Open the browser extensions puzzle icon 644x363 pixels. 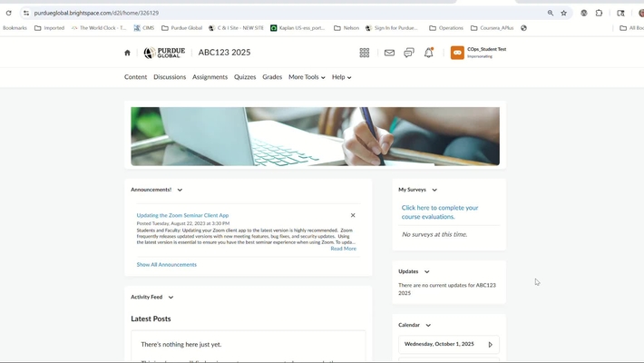click(599, 13)
